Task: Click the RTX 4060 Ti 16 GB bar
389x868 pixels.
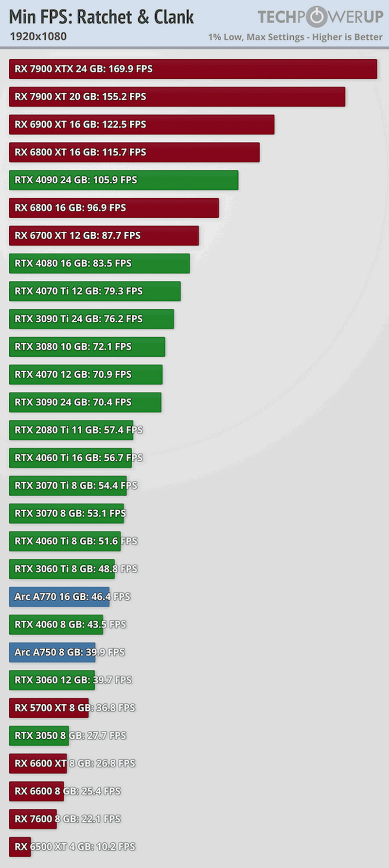Action: coord(70,458)
